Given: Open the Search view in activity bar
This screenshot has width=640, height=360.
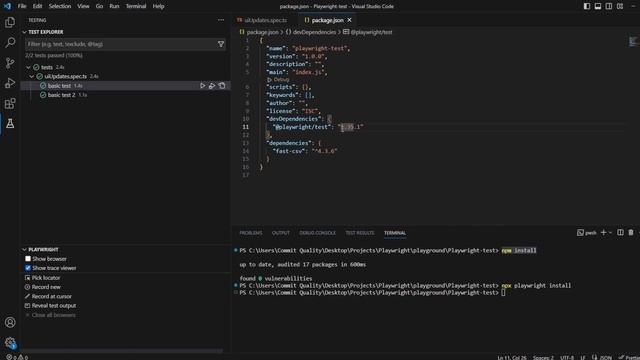Looking at the screenshot, I should 10,42.
